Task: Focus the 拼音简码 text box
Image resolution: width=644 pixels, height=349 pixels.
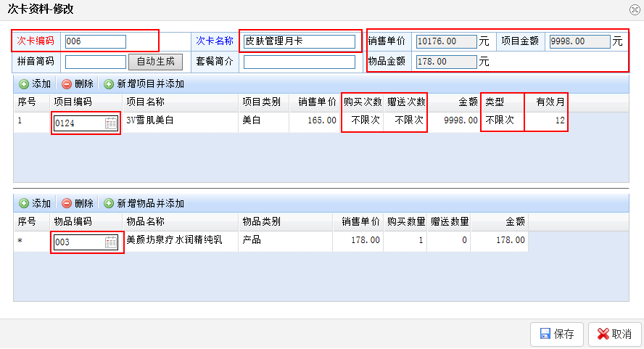Action: click(95, 62)
